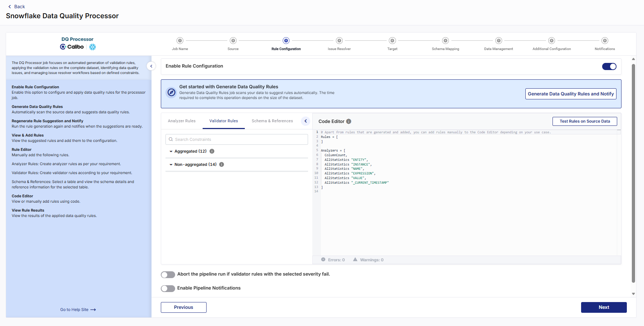Switch to Validator Rules tab

click(224, 121)
